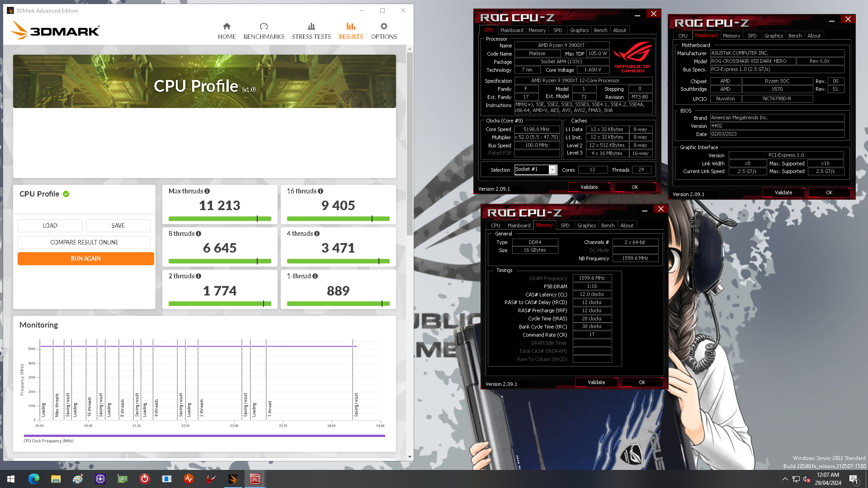
Task: Click the CAS# Latency 12.0 clocks value
Action: [x=592, y=295]
